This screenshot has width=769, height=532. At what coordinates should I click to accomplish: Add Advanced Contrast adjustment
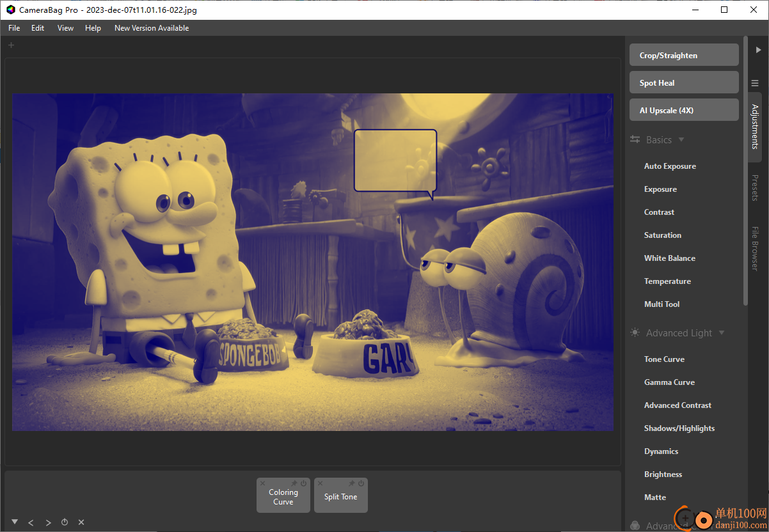pos(678,405)
